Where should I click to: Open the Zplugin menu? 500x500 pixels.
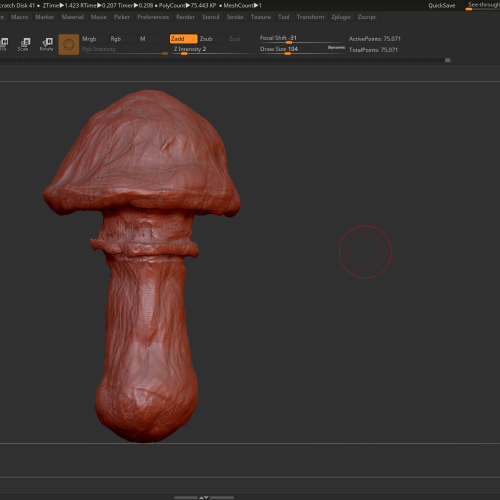(341, 17)
